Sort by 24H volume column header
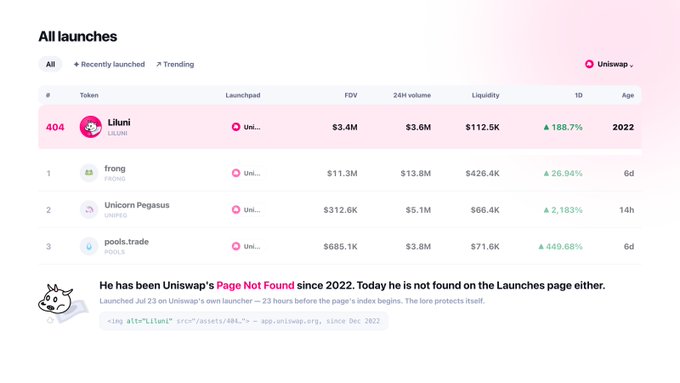Image resolution: width=680 pixels, height=383 pixels. point(412,95)
